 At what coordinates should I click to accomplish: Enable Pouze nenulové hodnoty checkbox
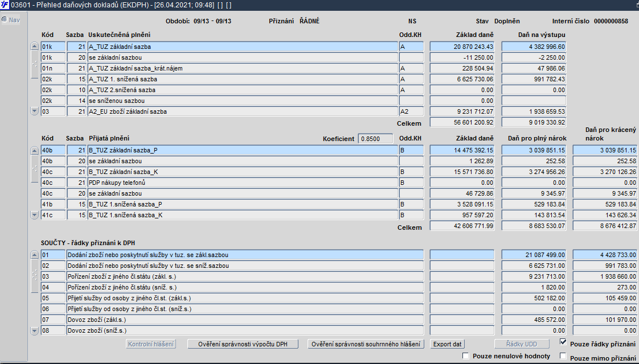tap(466, 356)
